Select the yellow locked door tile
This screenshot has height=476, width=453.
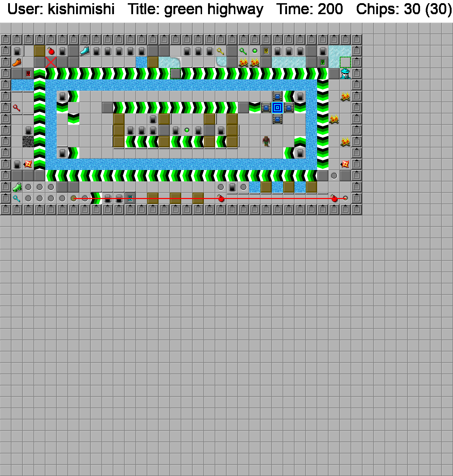[x=266, y=51]
